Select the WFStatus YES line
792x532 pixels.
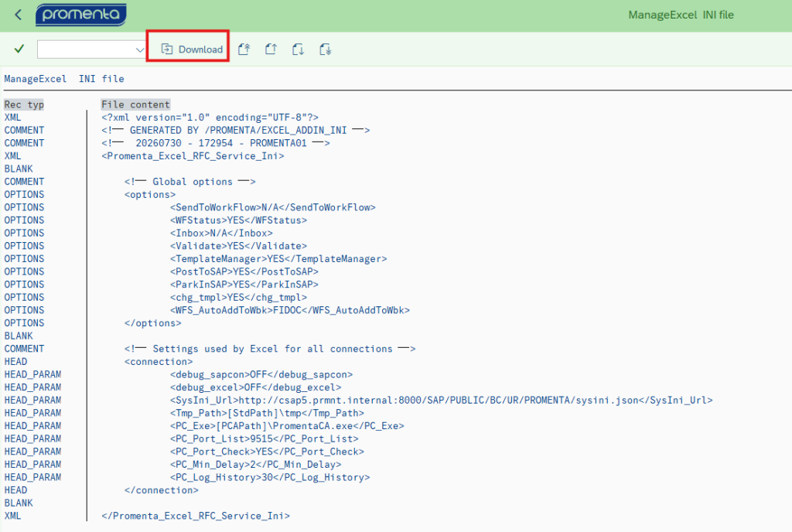click(x=238, y=220)
